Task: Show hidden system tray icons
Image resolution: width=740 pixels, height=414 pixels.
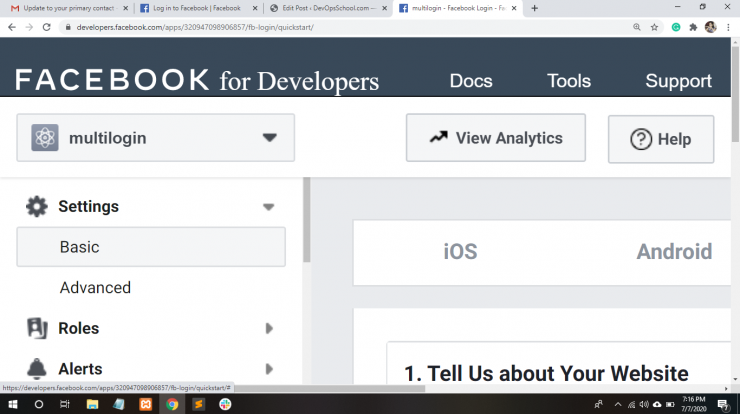Action: (x=618, y=404)
